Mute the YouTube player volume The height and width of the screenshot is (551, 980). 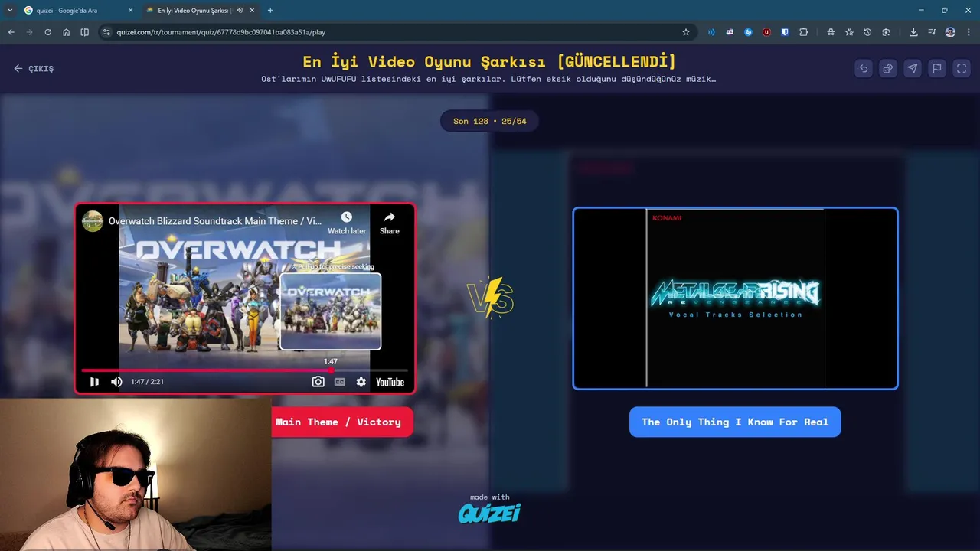(x=116, y=382)
